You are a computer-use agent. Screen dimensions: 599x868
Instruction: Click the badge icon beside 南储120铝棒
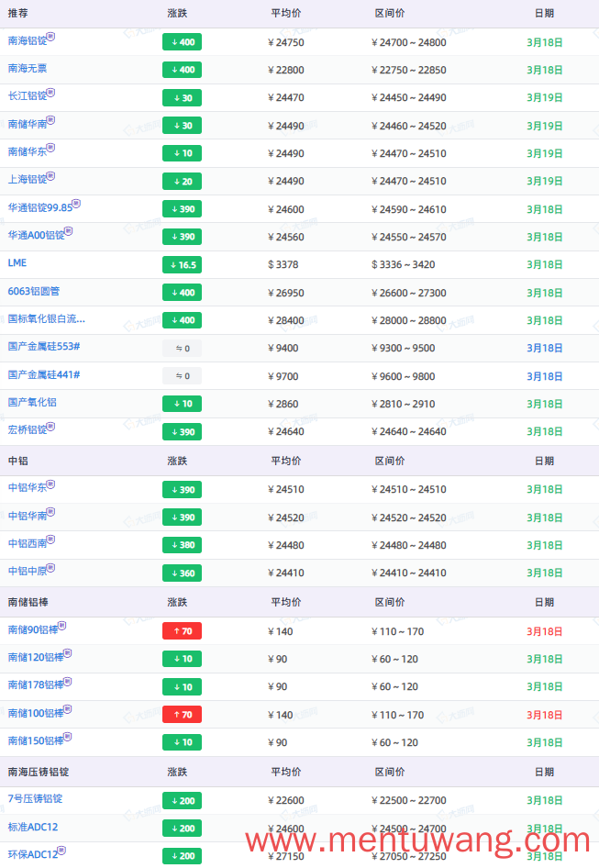[68, 654]
